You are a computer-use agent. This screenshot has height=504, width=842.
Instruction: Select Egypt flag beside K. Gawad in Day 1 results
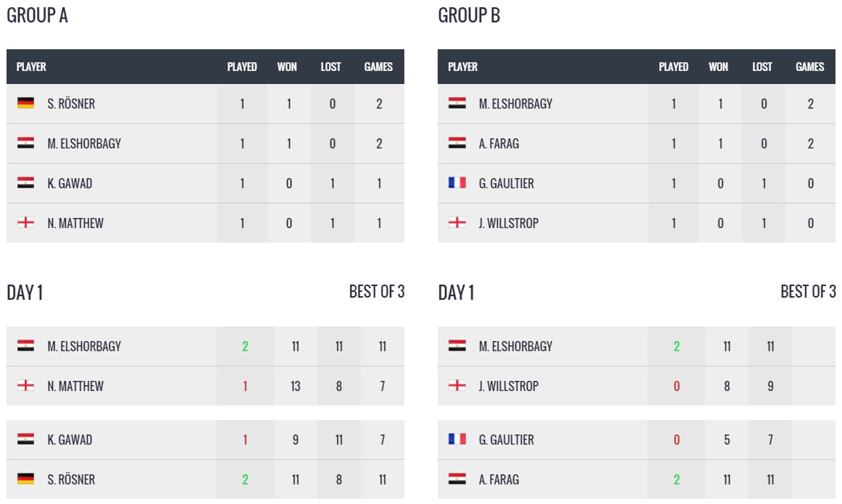pyautogui.click(x=25, y=440)
